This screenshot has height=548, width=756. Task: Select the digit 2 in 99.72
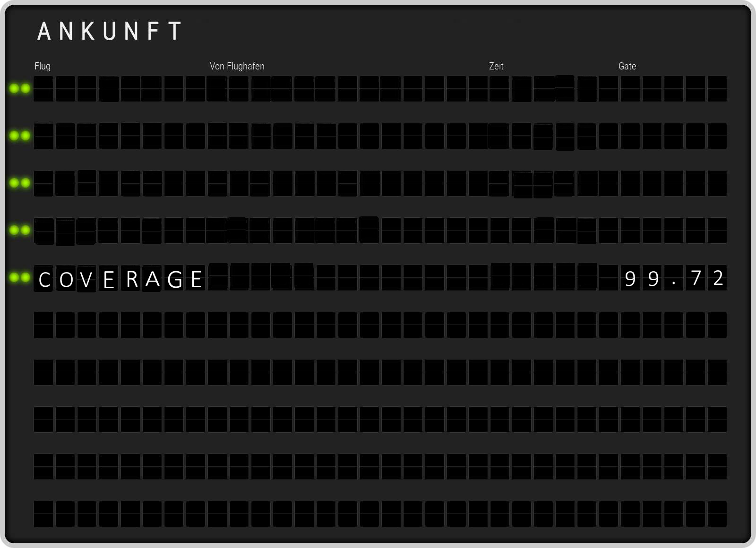pos(718,278)
